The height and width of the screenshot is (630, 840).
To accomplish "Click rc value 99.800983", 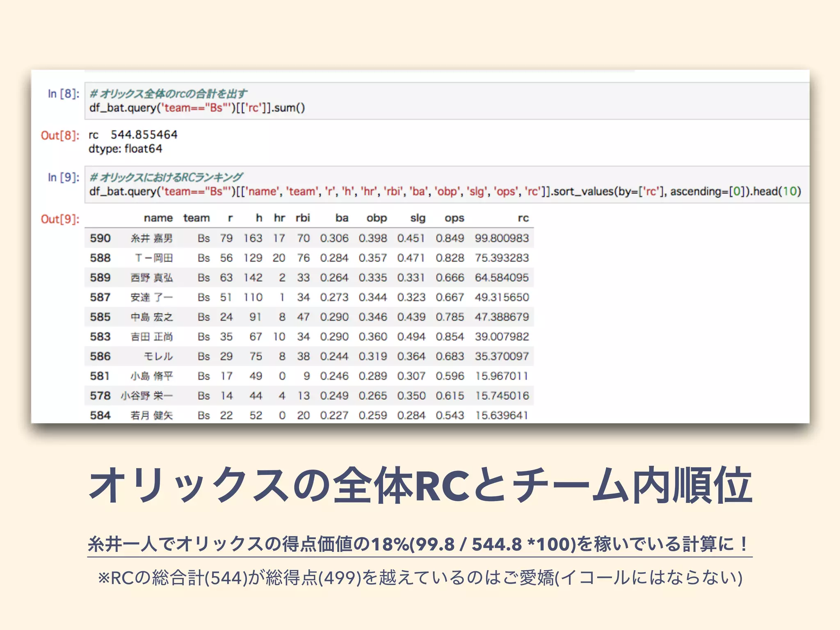I will click(502, 238).
